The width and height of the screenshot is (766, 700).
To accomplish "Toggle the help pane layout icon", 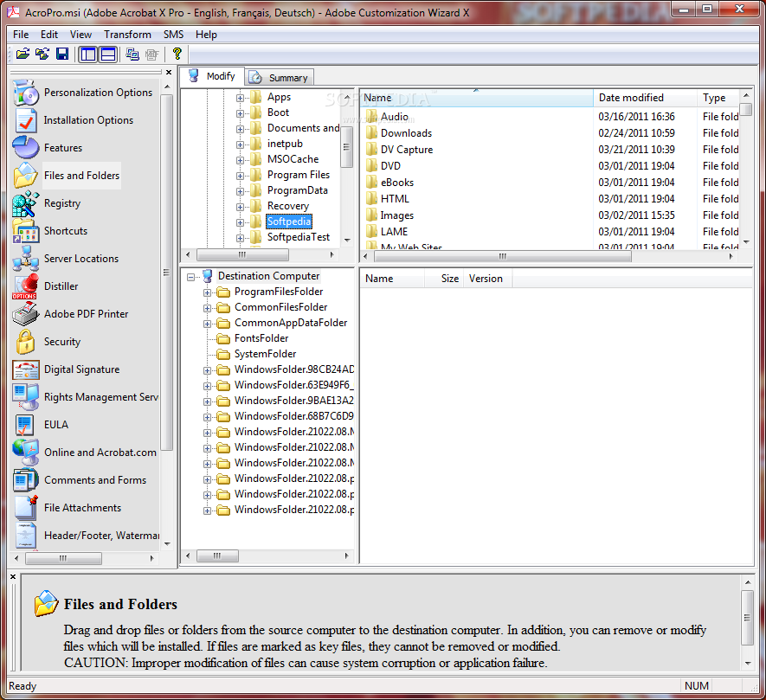I will [108, 54].
